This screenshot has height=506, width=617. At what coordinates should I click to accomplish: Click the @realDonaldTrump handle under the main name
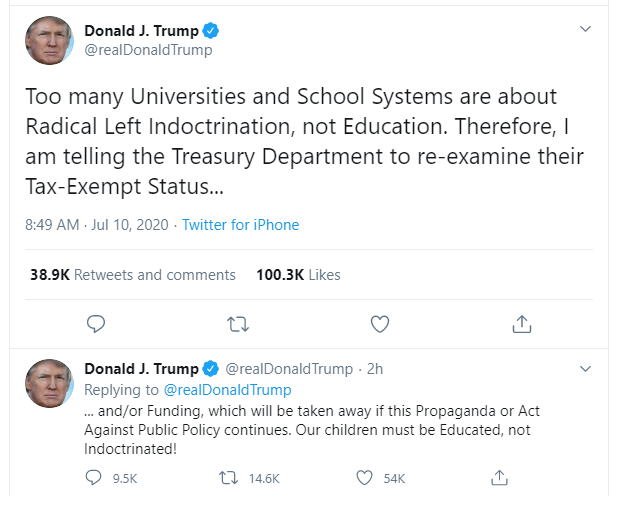148,50
